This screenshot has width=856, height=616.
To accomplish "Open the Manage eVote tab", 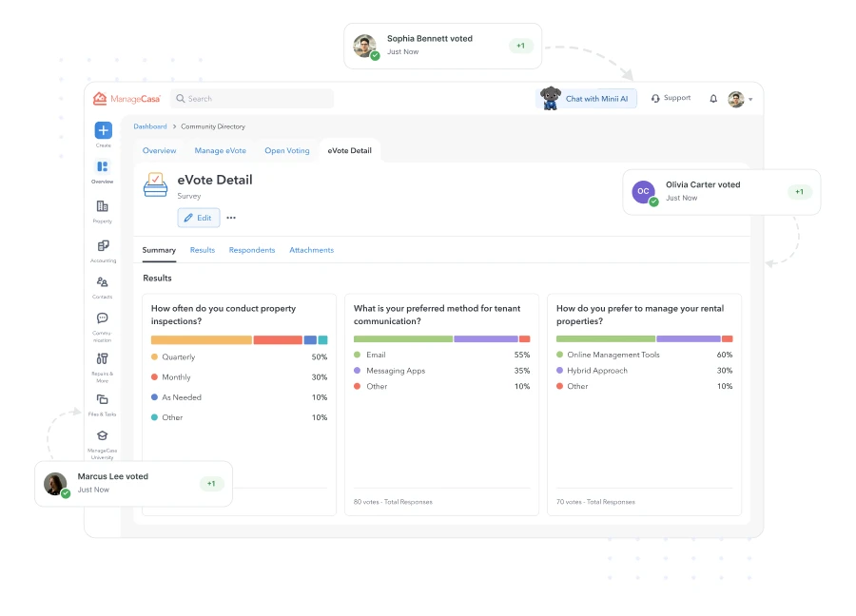I will [x=221, y=150].
